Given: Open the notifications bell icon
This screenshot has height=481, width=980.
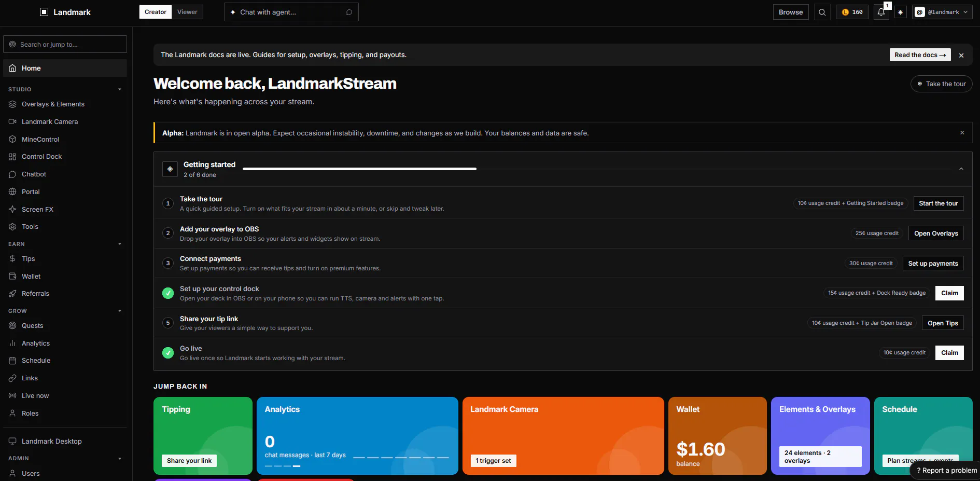Looking at the screenshot, I should [881, 12].
